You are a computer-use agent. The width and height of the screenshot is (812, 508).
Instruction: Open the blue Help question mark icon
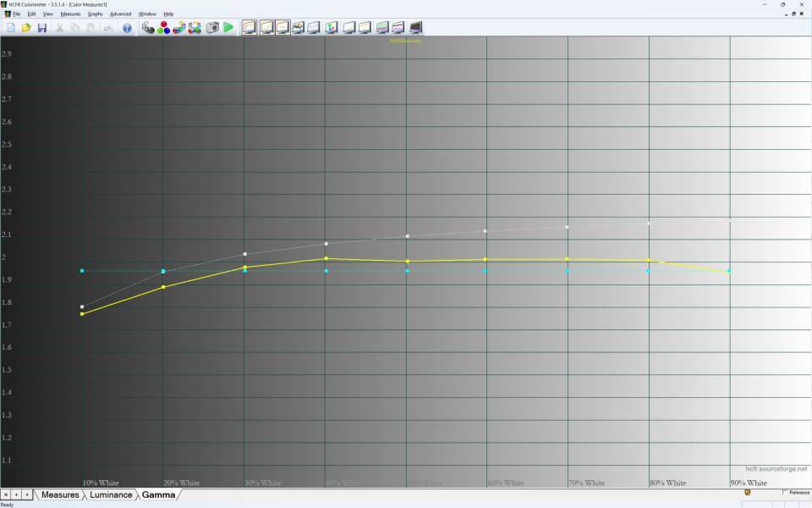click(127, 27)
